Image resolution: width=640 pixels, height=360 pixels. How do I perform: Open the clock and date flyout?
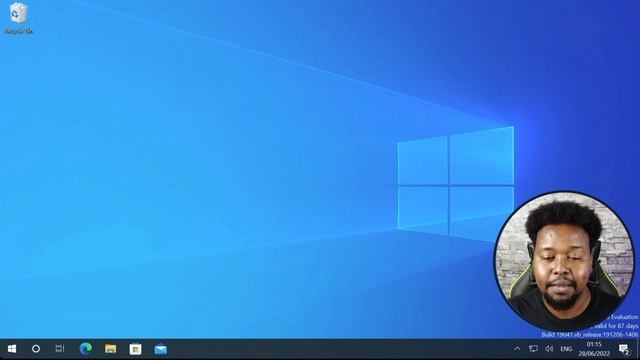pos(594,349)
